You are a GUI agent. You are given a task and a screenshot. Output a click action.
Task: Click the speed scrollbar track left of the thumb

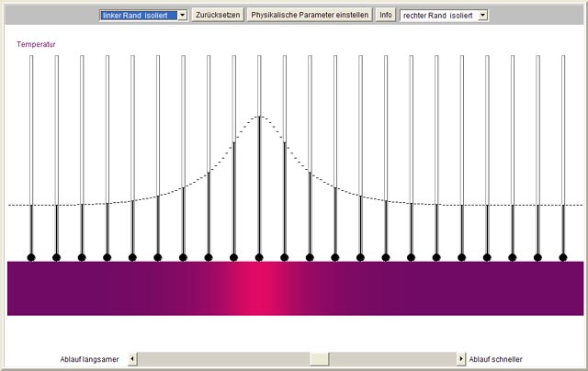(223, 359)
